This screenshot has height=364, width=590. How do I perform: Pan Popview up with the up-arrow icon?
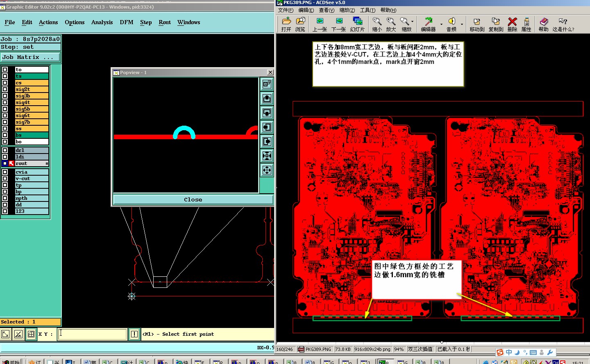267,98
